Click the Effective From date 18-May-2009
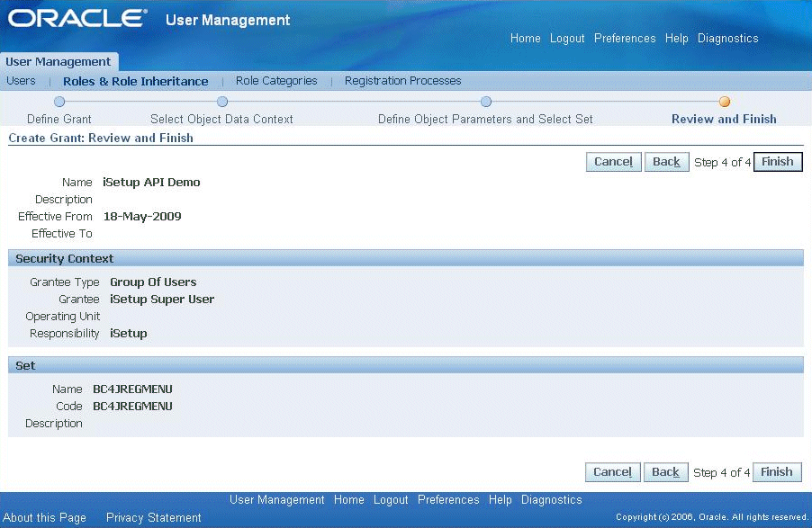Screen dimensions: 812x528 [142, 217]
